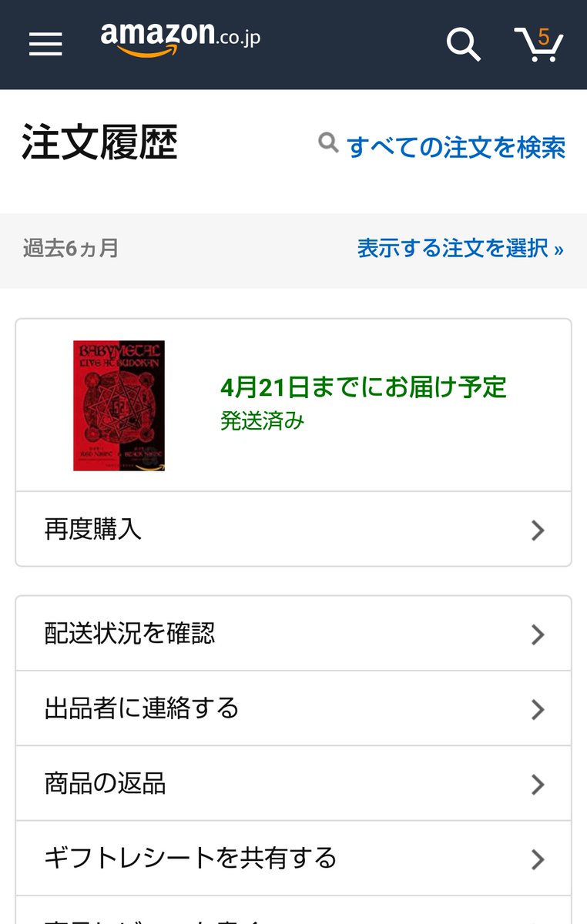Click the chevron on the 商品の返品 row
Screen dimensions: 587x924
[538, 785]
